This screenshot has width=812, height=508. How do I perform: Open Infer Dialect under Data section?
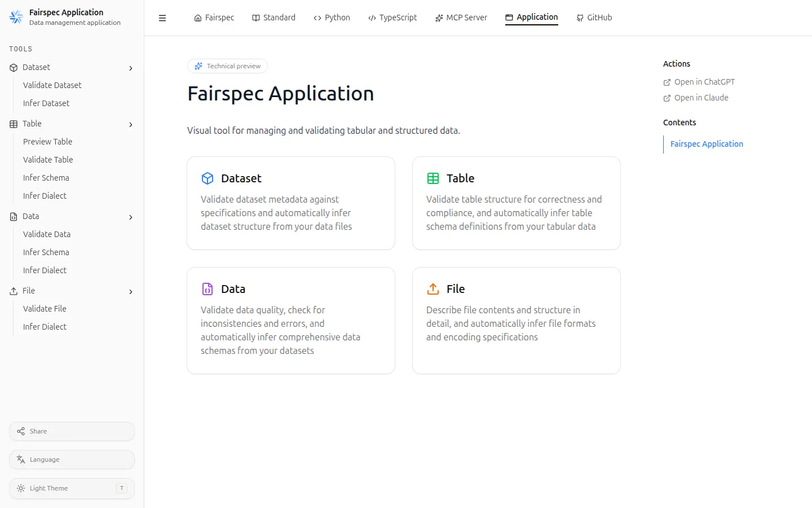(45, 270)
